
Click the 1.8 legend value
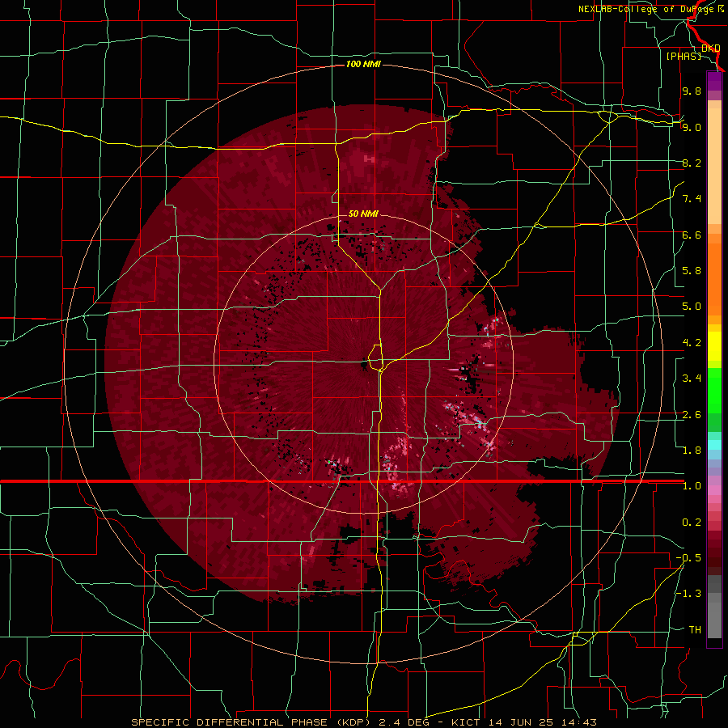692,450
